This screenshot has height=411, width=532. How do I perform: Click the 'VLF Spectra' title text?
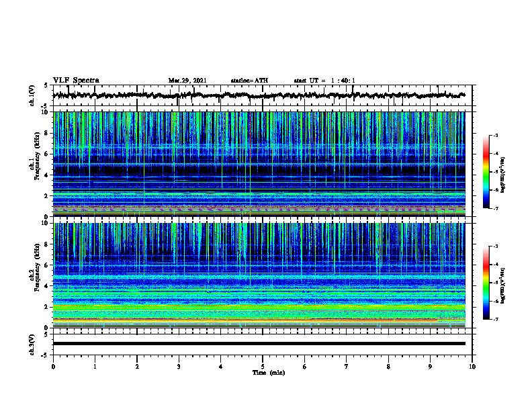pos(76,81)
